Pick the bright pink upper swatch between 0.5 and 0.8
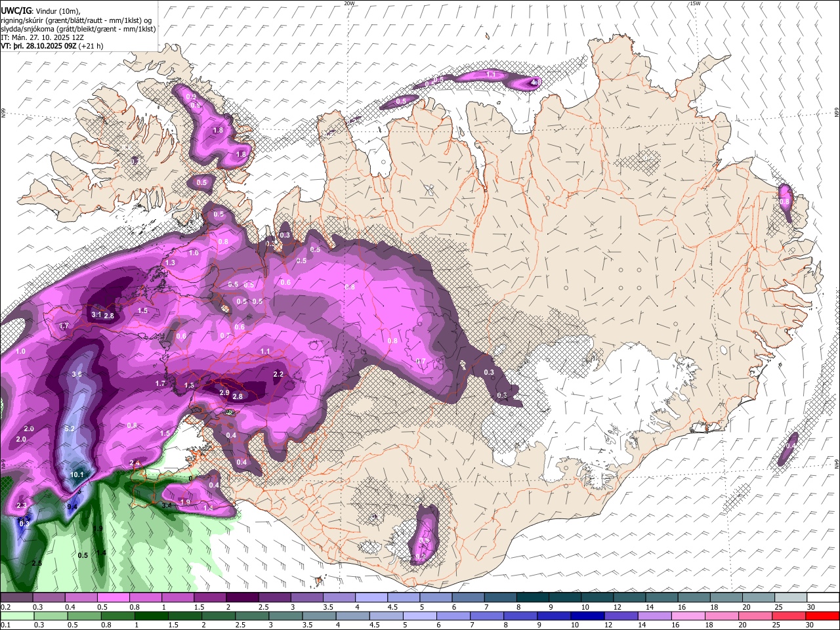The height and width of the screenshot is (630, 840). point(114,598)
